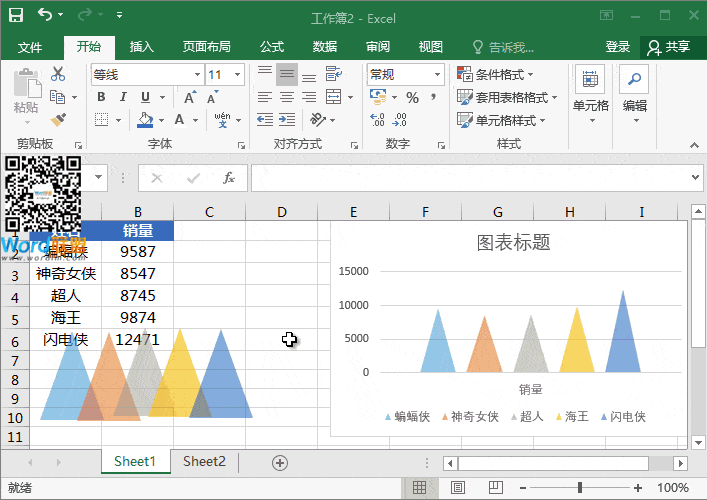Click the 图表标题 chart title text
This screenshot has height=500, width=707.
point(513,242)
